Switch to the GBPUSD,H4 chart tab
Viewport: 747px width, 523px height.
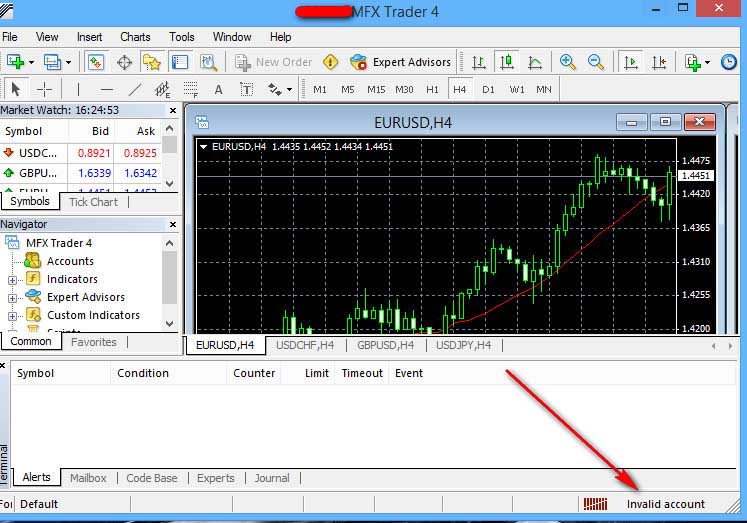[x=385, y=345]
